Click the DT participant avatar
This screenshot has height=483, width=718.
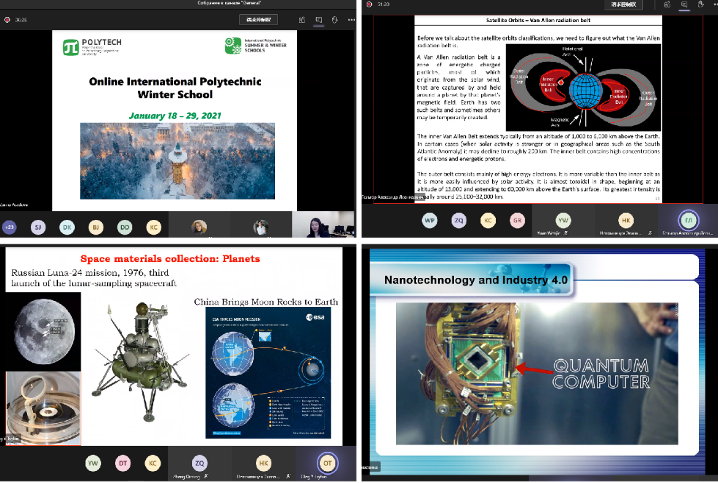coord(123,463)
